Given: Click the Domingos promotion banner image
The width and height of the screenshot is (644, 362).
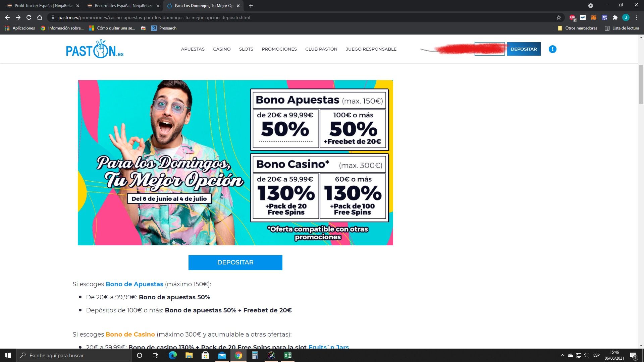Looking at the screenshot, I should [235, 163].
